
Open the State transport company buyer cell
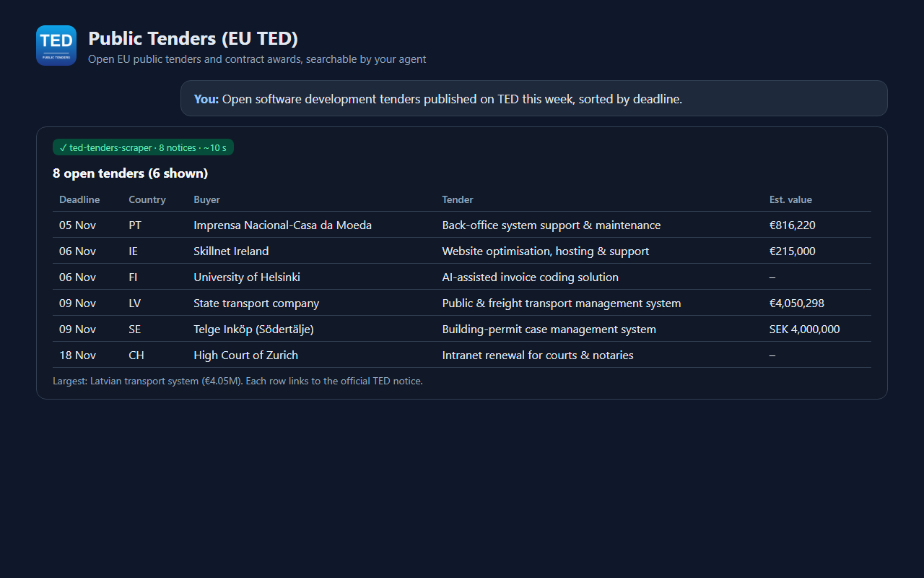256,303
